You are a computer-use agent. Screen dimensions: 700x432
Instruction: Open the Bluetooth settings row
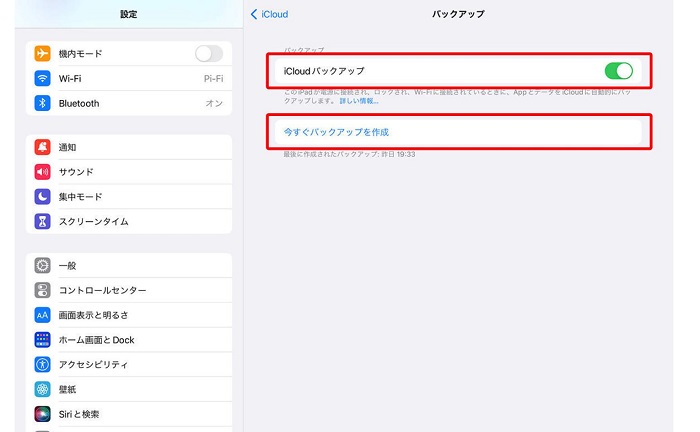(x=129, y=103)
